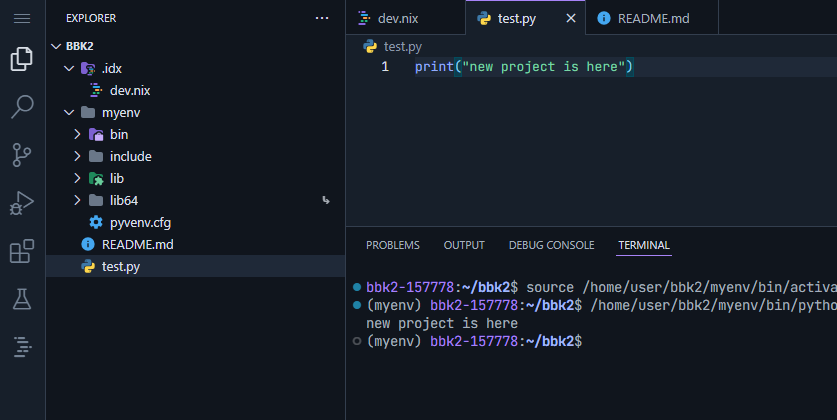Click the source activate command line in terminal
Image resolution: width=837 pixels, height=420 pixels.
(x=601, y=287)
